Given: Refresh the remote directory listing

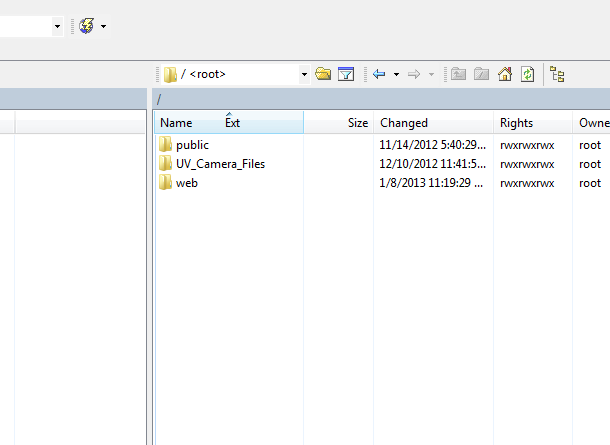Looking at the screenshot, I should 527,74.
